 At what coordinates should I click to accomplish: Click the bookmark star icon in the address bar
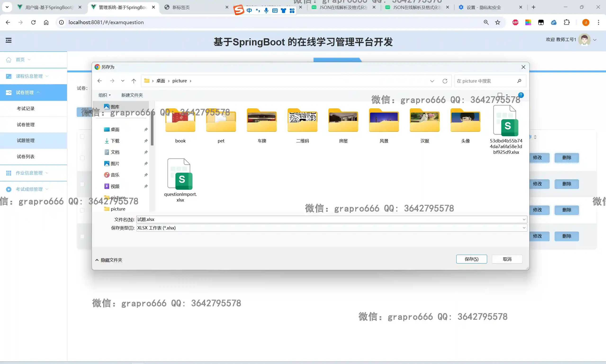click(x=498, y=22)
